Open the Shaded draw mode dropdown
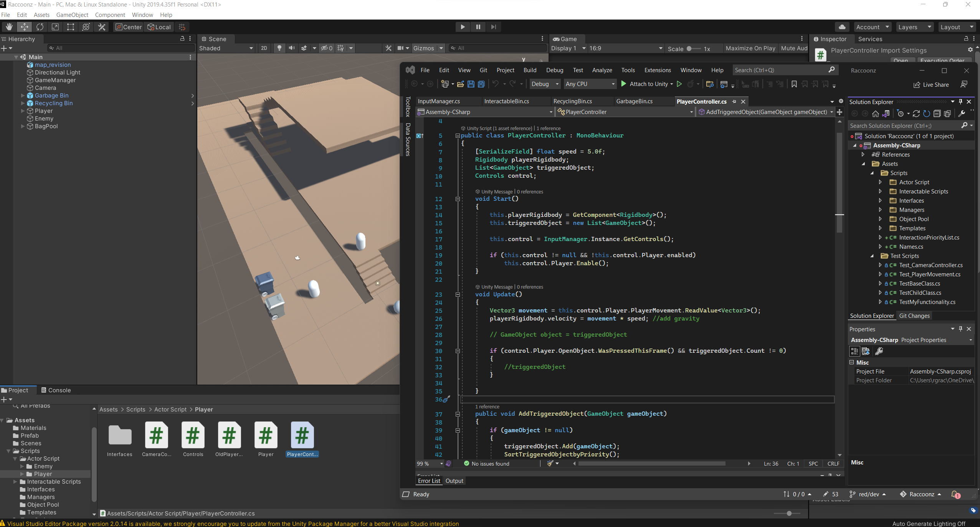The image size is (980, 527). click(x=226, y=48)
